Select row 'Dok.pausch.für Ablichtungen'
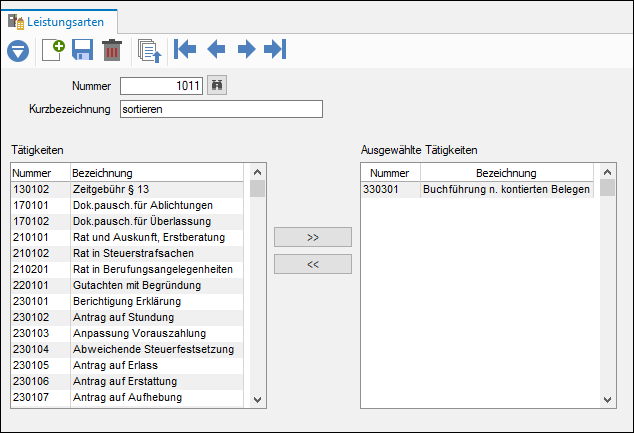Screen dimensions: 634x433 coord(127,205)
